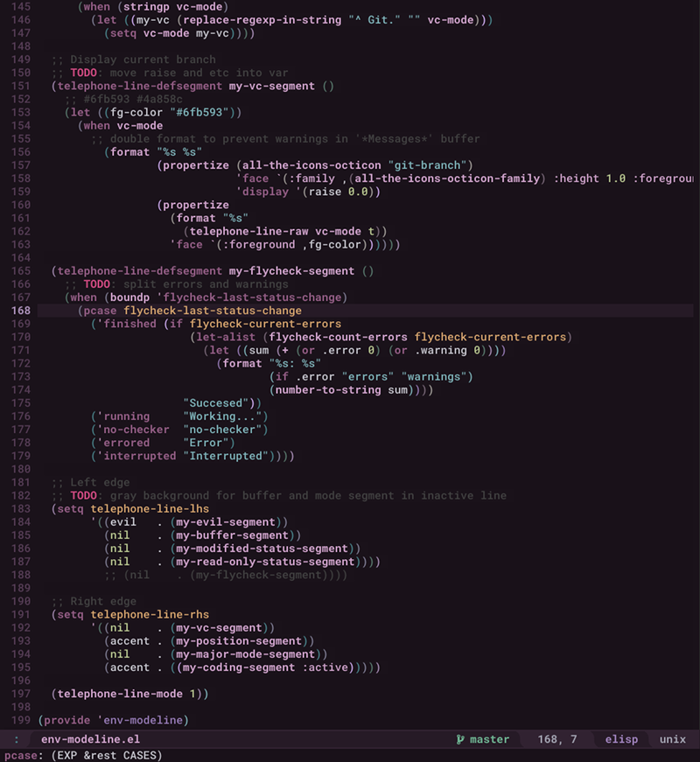Click 'my-evil-segment' on line 184
Screen dimensions: 700x762
[x=226, y=522]
